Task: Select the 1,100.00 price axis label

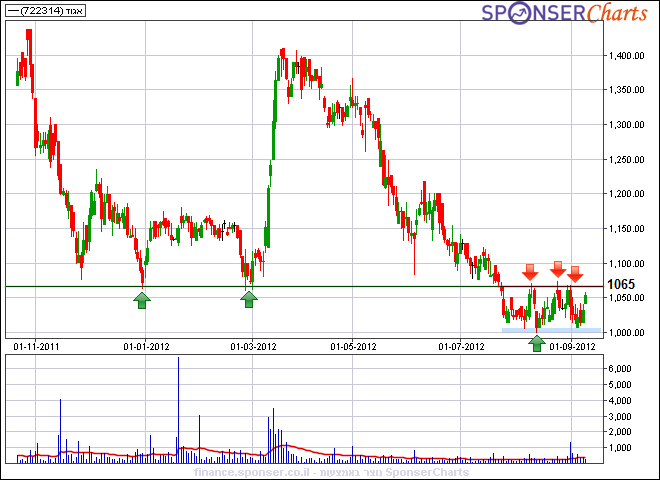Action: click(626, 264)
